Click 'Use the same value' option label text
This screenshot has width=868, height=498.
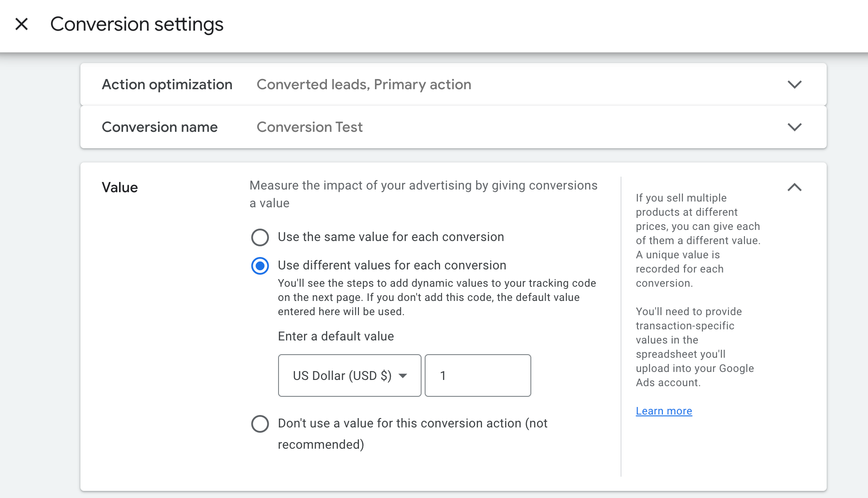[x=390, y=237]
